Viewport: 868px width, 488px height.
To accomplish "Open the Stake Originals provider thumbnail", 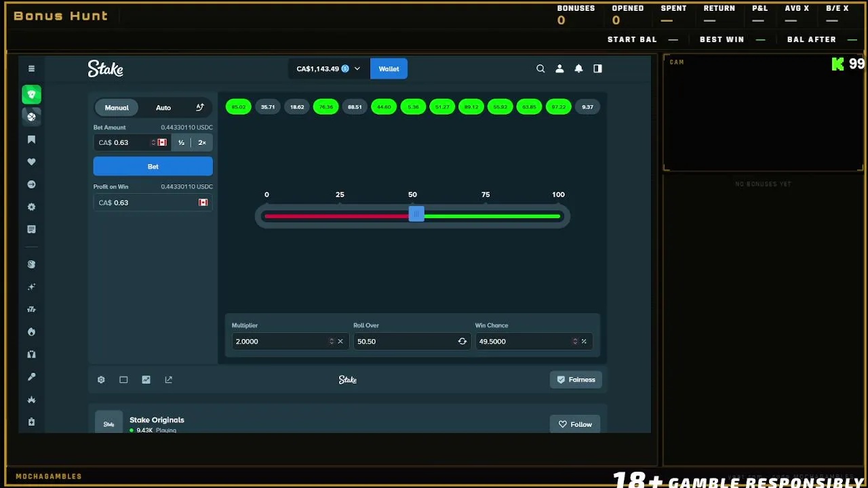I will (108, 422).
